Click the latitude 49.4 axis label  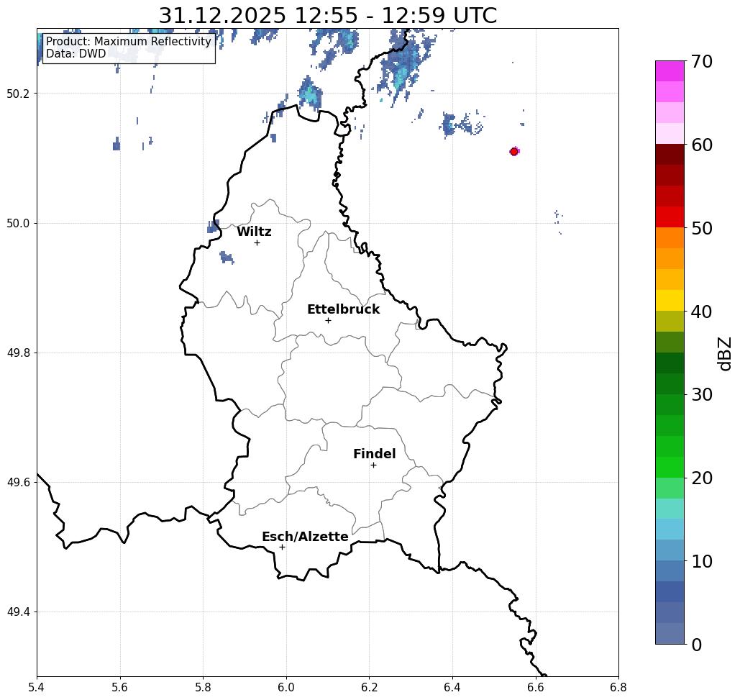(x=18, y=612)
